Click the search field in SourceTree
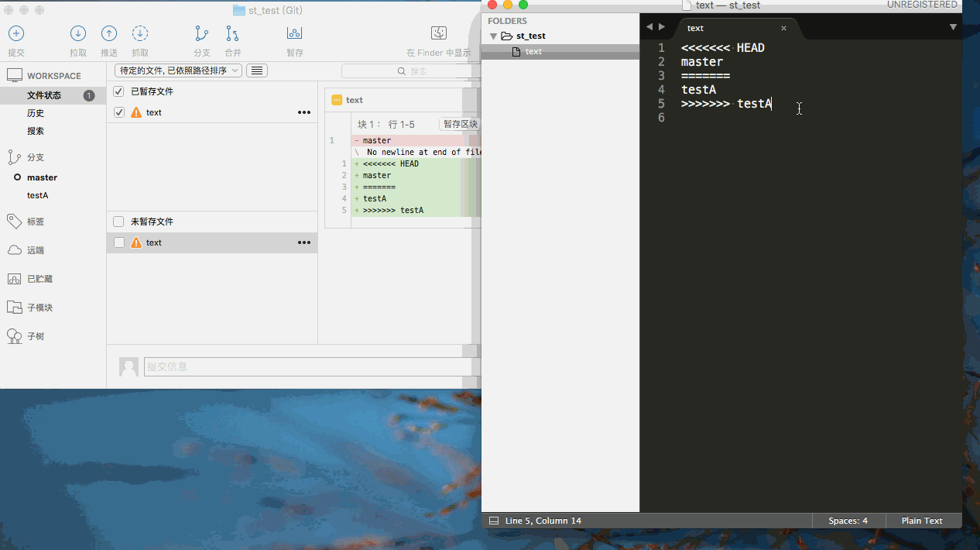The height and width of the screenshot is (550, 980). (411, 70)
